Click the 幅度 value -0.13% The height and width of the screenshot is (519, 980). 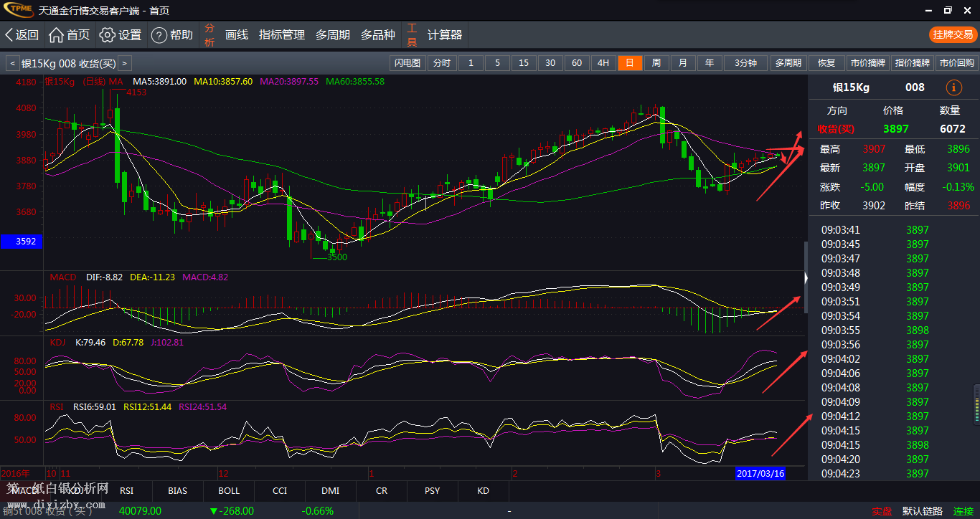click(x=958, y=186)
